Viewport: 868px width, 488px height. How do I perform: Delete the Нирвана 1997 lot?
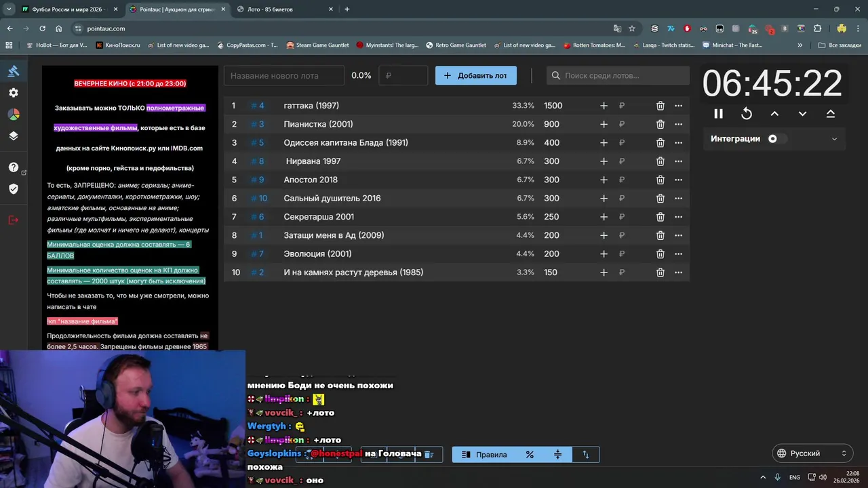point(660,161)
